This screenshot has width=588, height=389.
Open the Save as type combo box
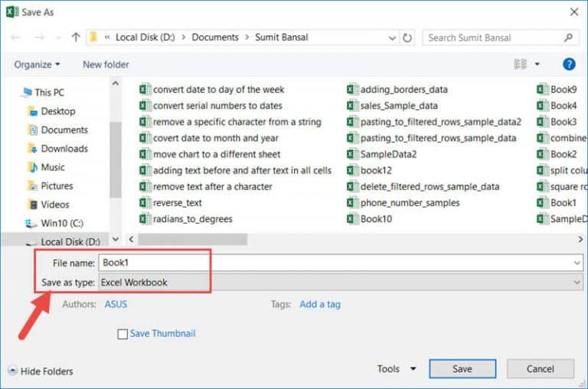[x=341, y=282]
